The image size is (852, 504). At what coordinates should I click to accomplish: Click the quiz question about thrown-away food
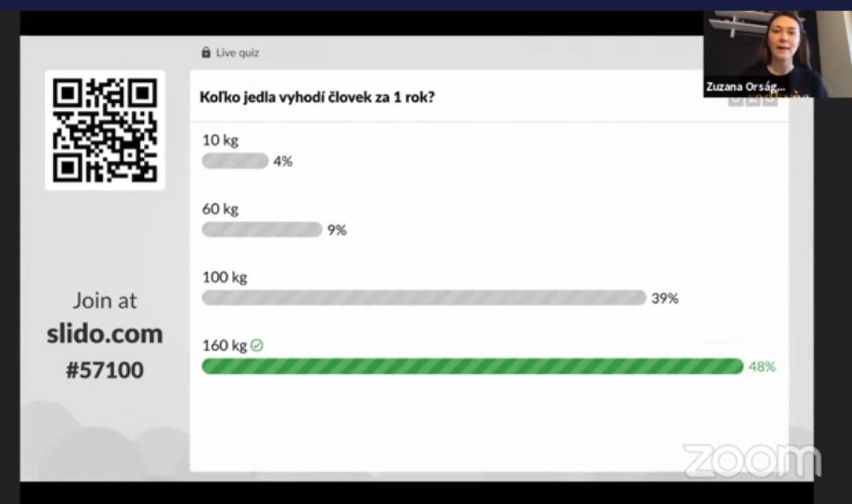click(x=317, y=97)
